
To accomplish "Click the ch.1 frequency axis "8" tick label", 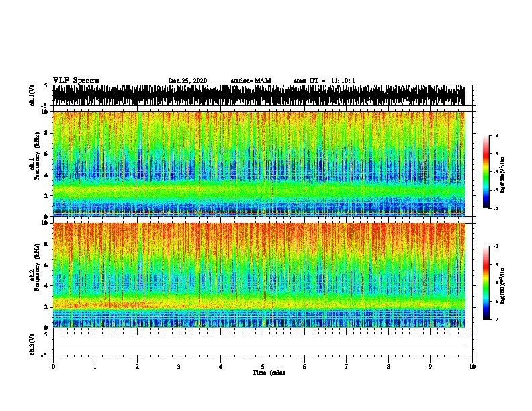I will click(47, 133).
